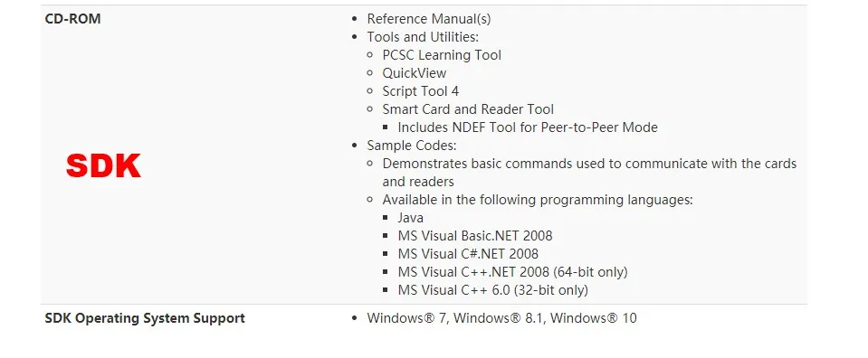The width and height of the screenshot is (868, 358).
Task: Select the CD-ROM row heading
Action: [72, 19]
